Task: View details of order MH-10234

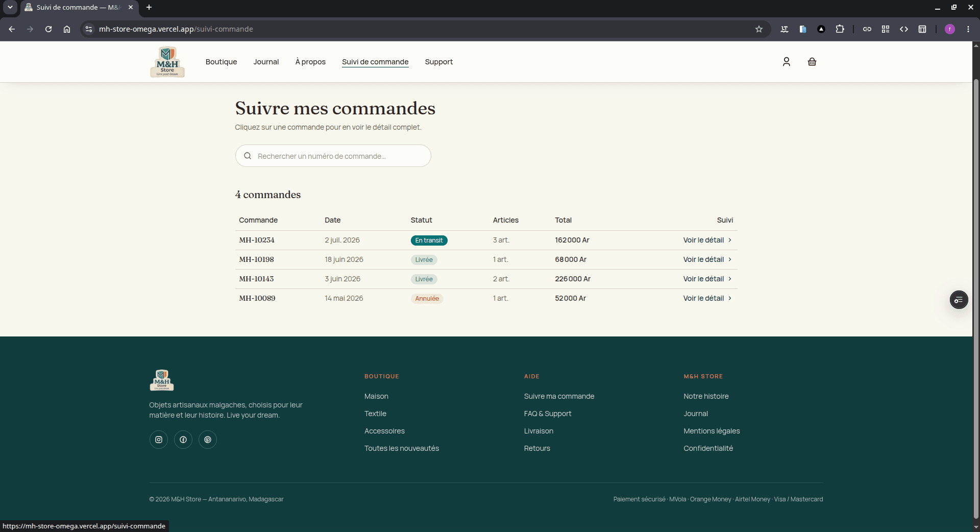Action: click(707, 240)
